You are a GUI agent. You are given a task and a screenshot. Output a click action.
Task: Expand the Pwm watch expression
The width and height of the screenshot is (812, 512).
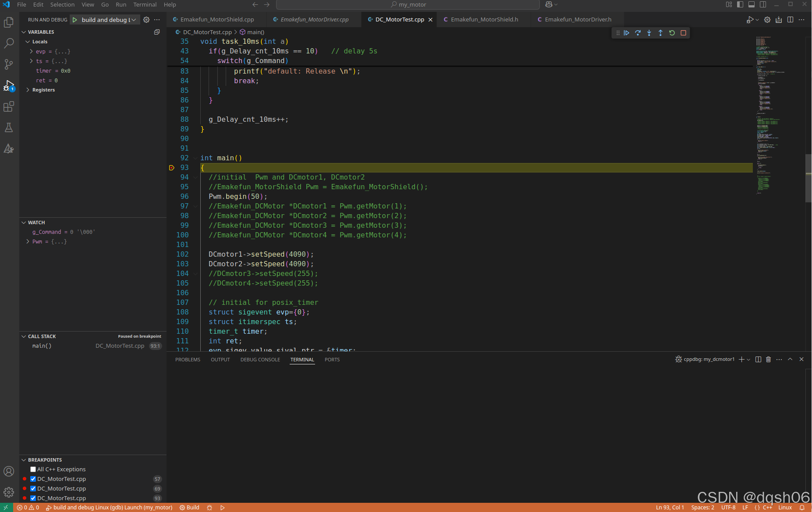(28, 242)
